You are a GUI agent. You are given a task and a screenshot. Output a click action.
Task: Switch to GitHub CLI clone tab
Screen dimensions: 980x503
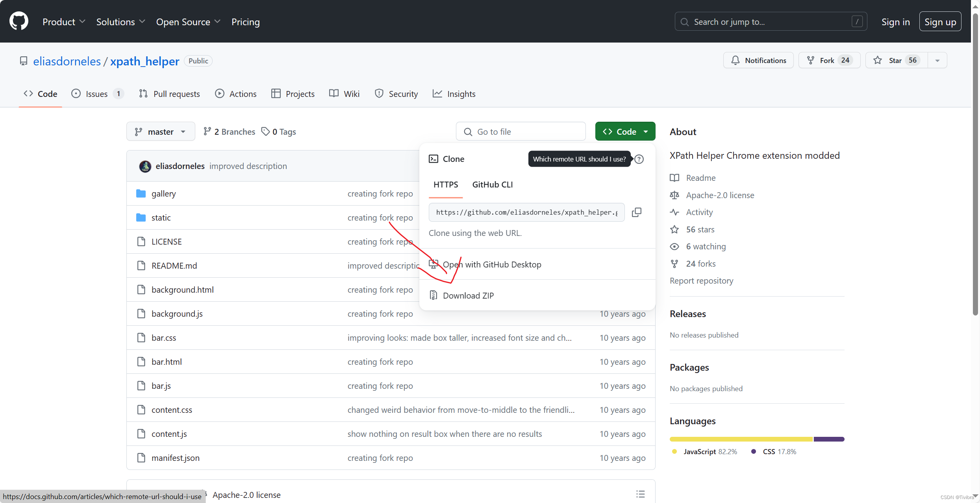click(492, 184)
